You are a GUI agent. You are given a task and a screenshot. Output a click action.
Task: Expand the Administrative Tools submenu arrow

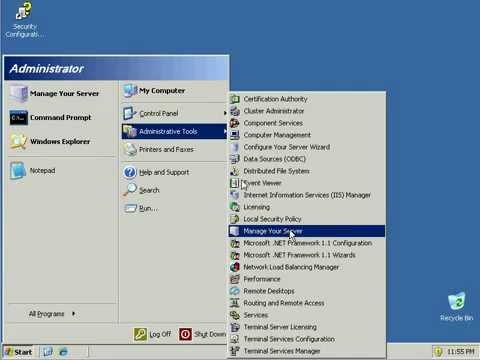(225, 131)
